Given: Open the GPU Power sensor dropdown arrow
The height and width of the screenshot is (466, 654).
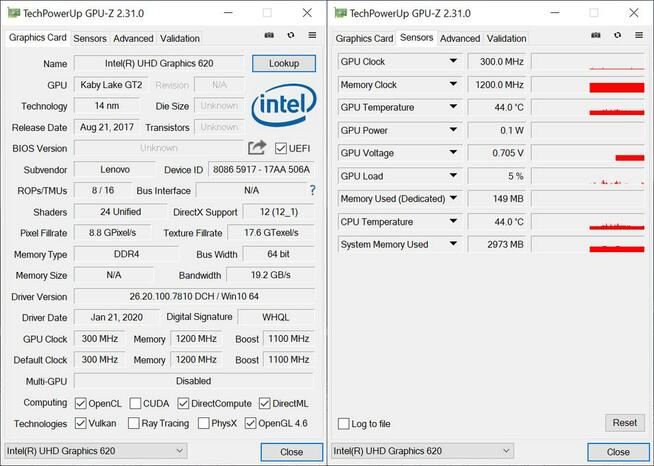Looking at the screenshot, I should 453,130.
